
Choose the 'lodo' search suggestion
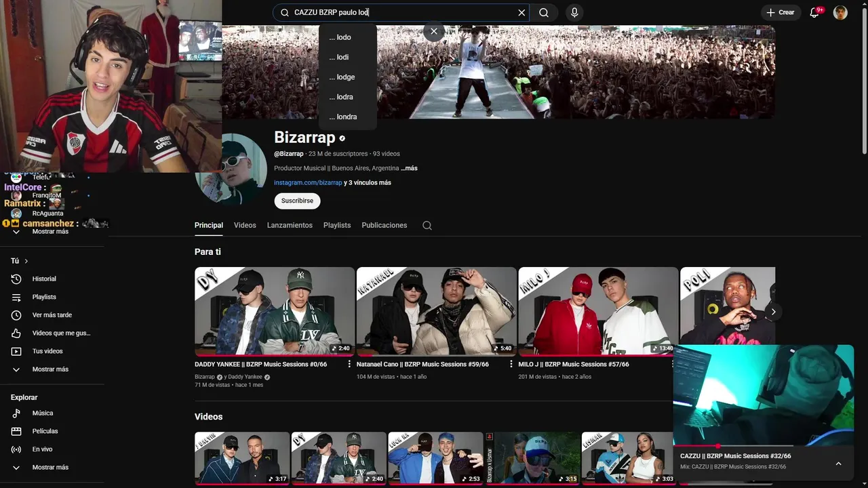[348, 37]
